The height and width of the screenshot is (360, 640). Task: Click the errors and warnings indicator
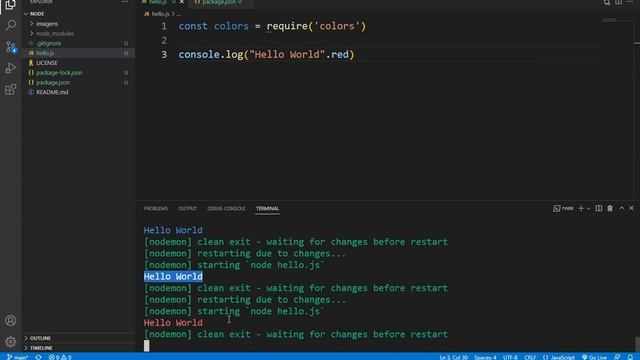(60, 357)
